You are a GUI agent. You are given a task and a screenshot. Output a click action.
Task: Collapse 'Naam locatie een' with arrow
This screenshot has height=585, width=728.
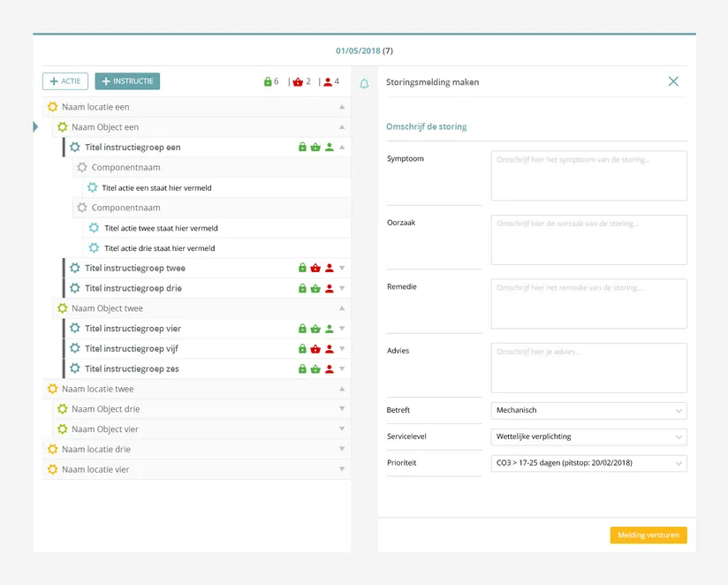click(342, 107)
